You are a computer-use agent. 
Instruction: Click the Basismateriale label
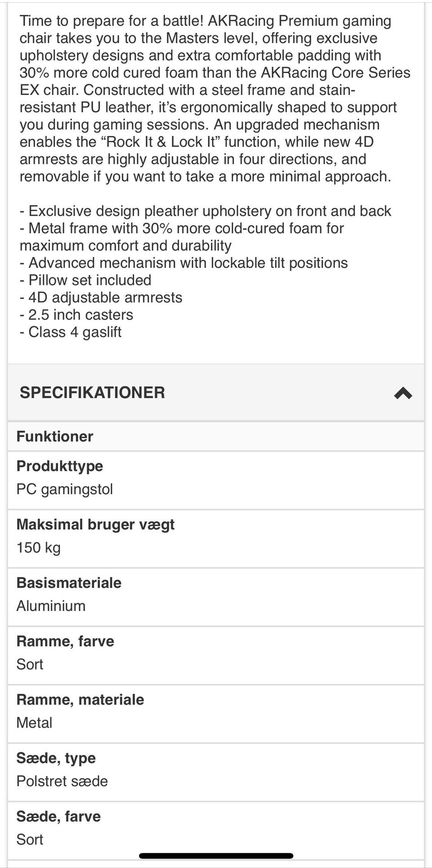click(x=69, y=583)
